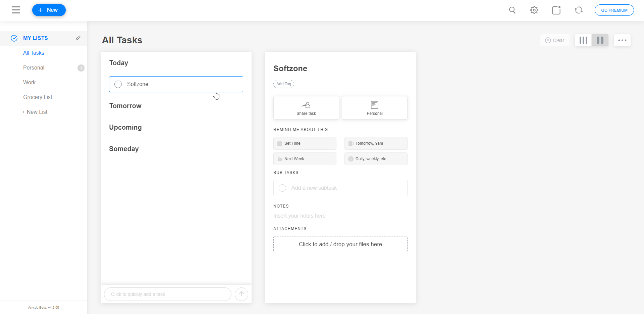Click the search magnifier icon
Viewport: 644px width, 314px height.
512,10
